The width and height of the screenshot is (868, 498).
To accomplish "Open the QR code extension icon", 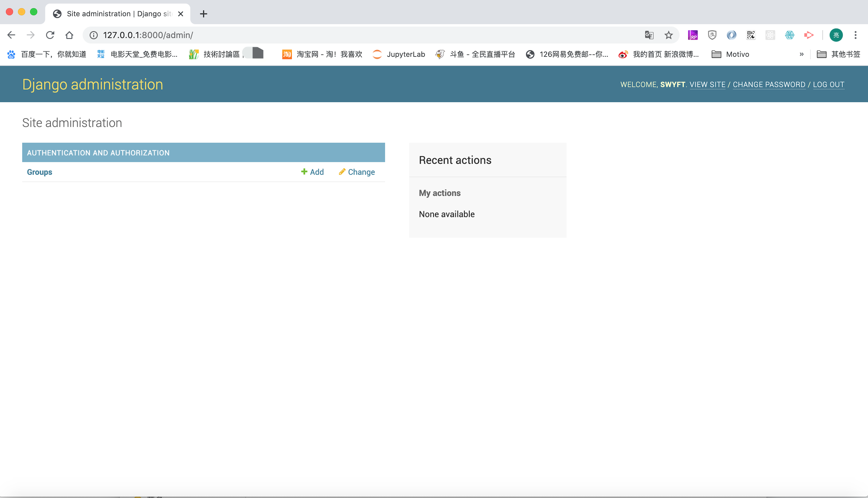I will [751, 35].
